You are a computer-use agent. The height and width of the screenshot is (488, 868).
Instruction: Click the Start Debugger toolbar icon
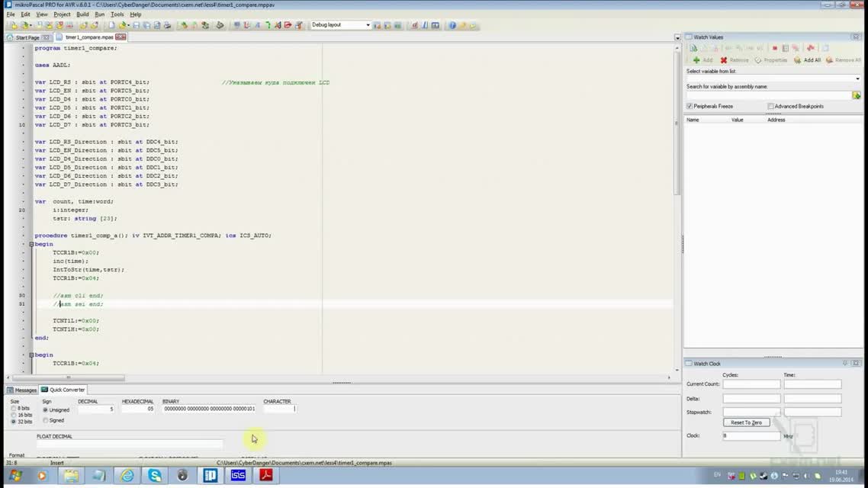[236, 25]
